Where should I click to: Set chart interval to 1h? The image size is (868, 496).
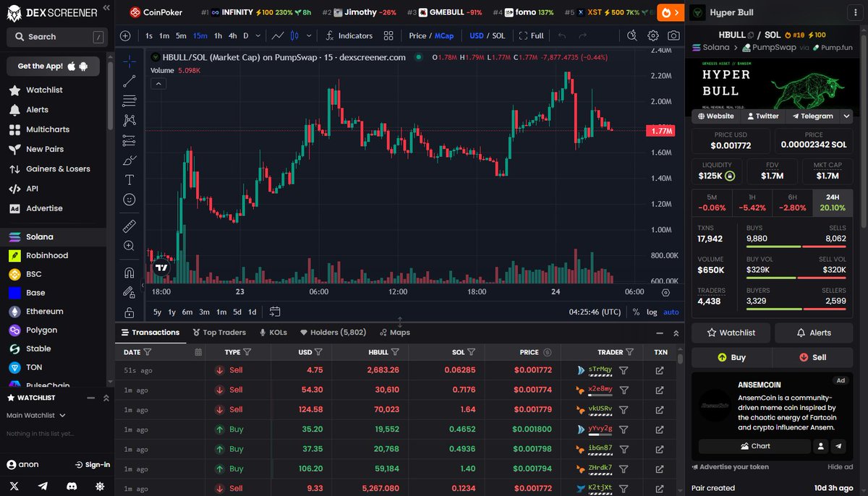coord(218,35)
